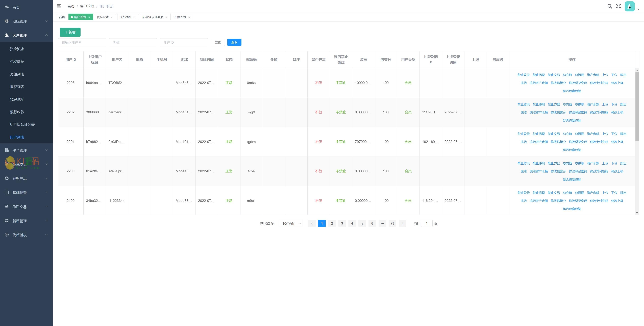
Task: Click the blue 查询 button
Action: (234, 42)
